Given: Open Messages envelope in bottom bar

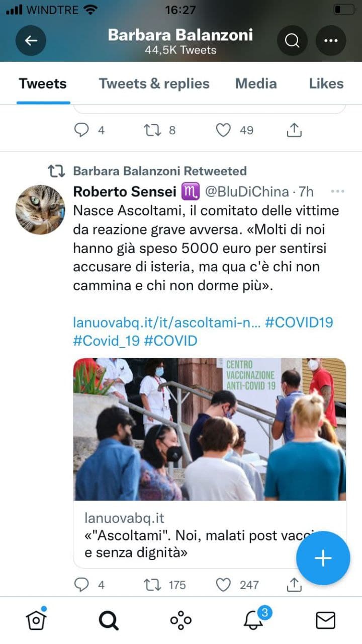Looking at the screenshot, I should tap(325, 620).
